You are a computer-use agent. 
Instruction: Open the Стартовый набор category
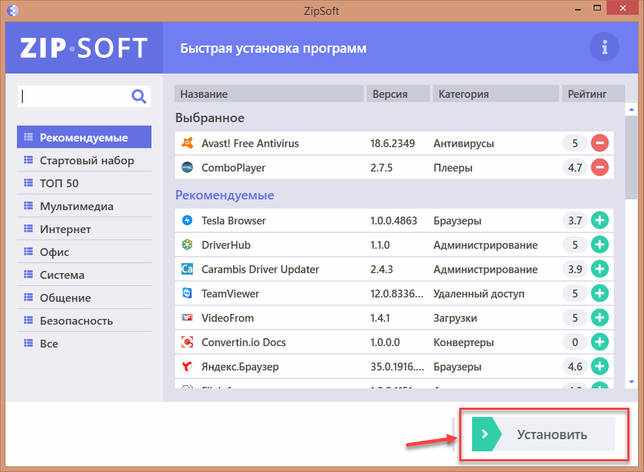84,160
